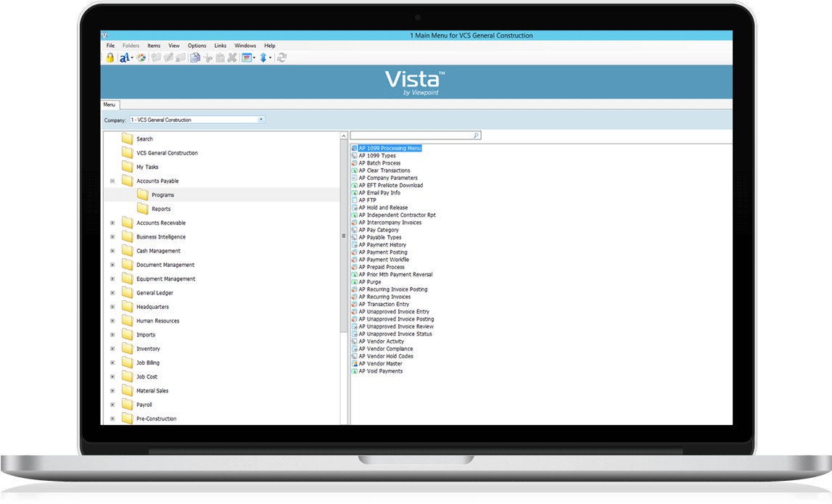Click the folder tree vertical scrollbar
832x504 pixels.
click(x=344, y=236)
